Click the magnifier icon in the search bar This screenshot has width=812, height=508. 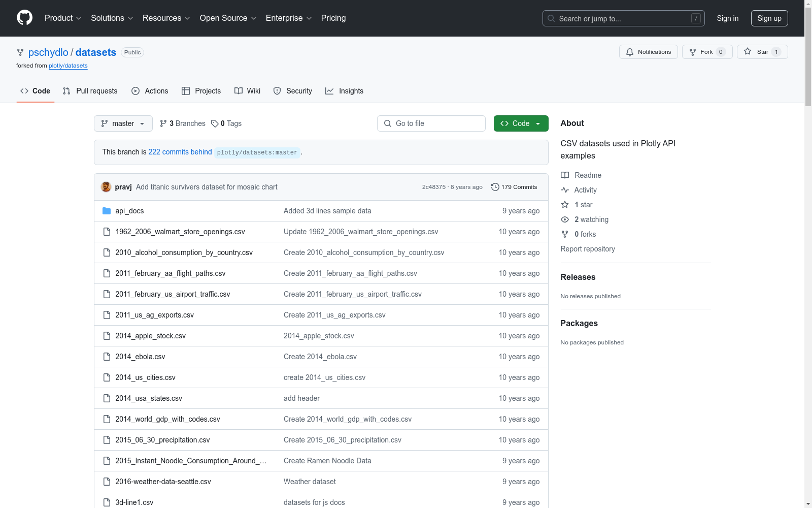[551, 18]
